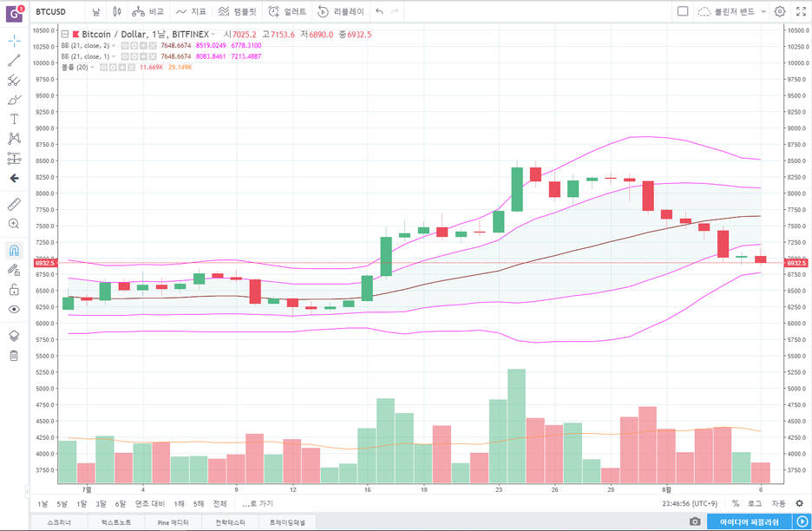
Task: Click the chart layout square icon
Action: pos(683,11)
